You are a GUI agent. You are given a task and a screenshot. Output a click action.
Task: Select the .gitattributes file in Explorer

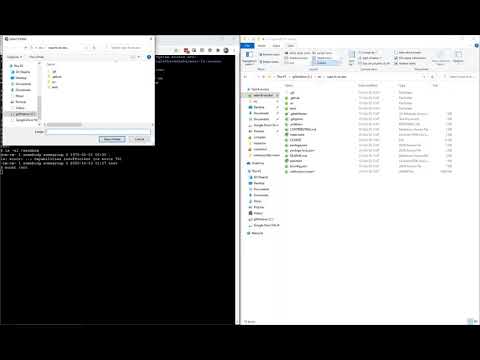tap(298, 114)
